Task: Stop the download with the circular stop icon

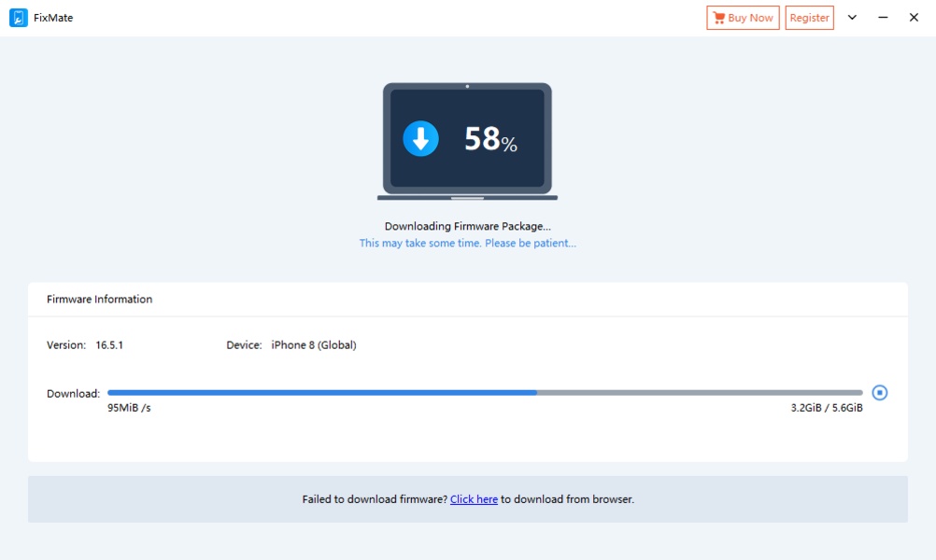Action: (x=879, y=392)
